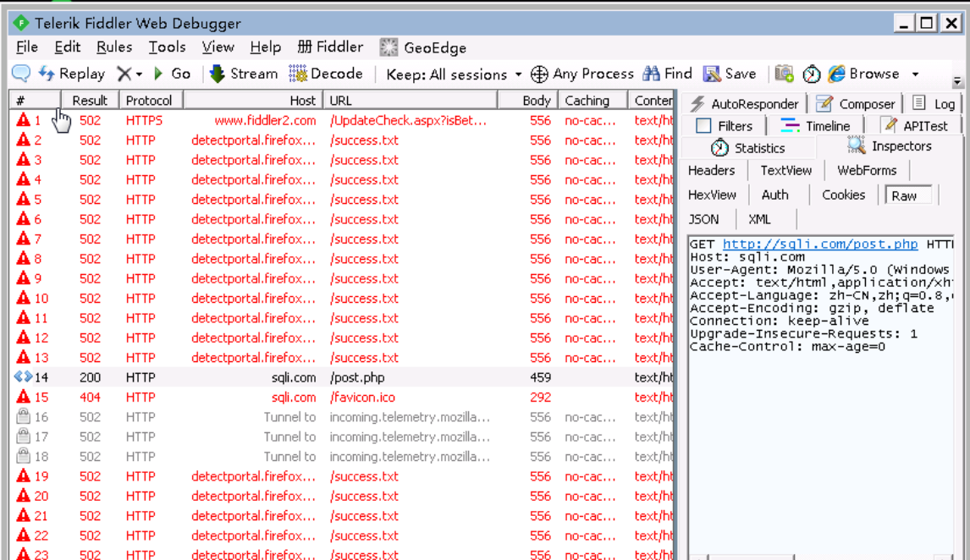Viewport: 970px width, 560px height.
Task: Open the Keep: All sessions dropdown
Action: (454, 74)
